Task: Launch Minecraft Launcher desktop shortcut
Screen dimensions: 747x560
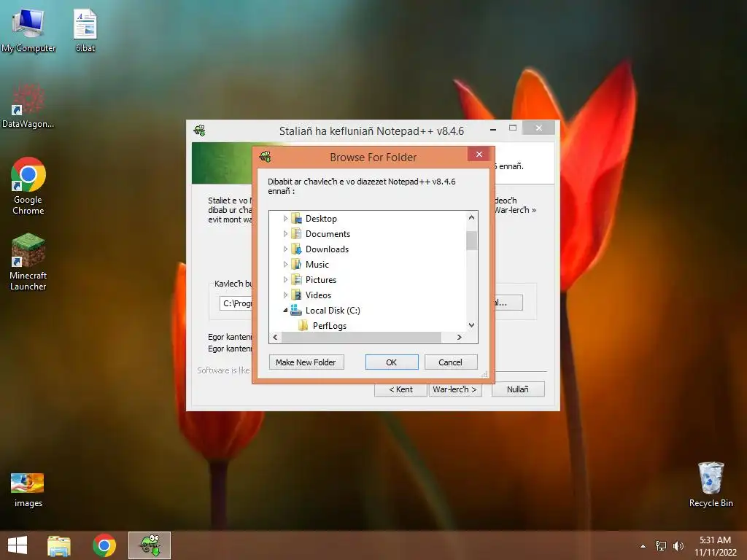Action: tap(28, 262)
